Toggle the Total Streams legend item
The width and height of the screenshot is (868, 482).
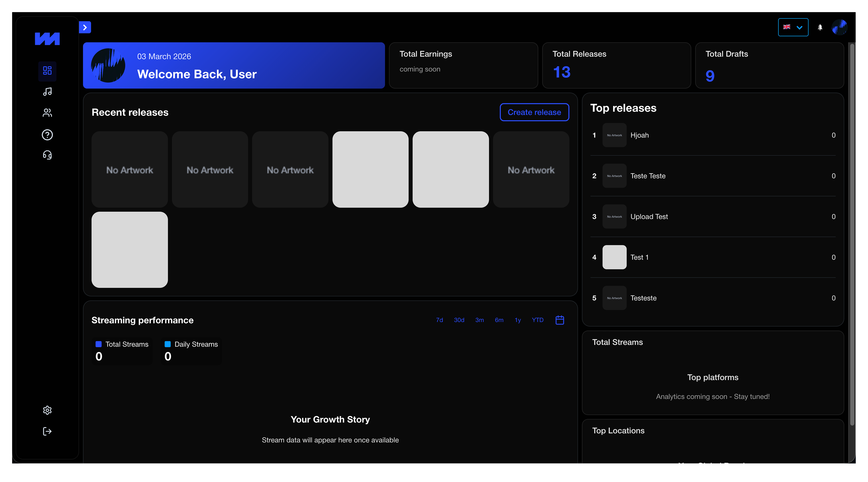[122, 344]
